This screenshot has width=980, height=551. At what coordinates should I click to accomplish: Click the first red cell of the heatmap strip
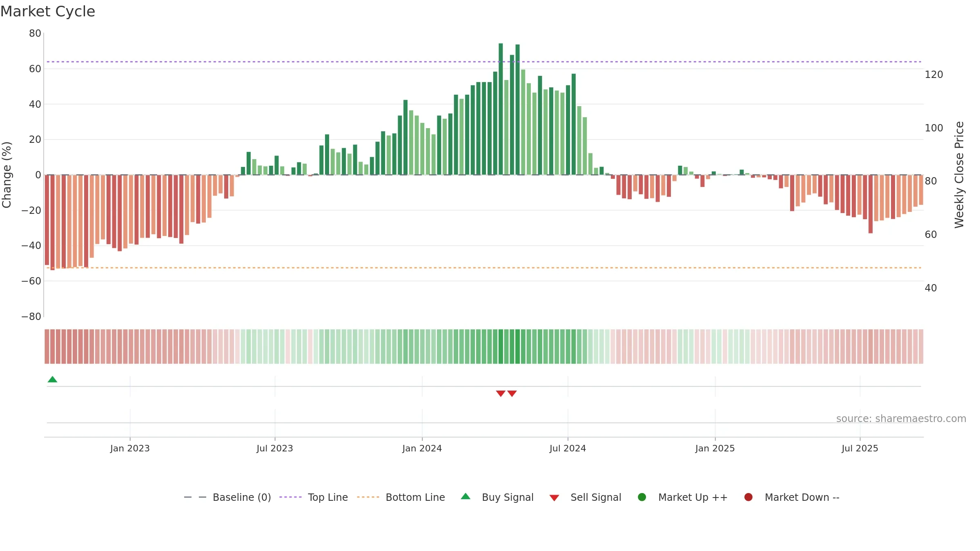(47, 347)
